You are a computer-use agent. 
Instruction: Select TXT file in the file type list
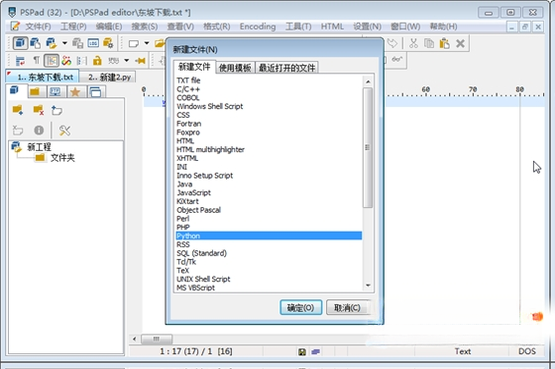[x=269, y=80]
